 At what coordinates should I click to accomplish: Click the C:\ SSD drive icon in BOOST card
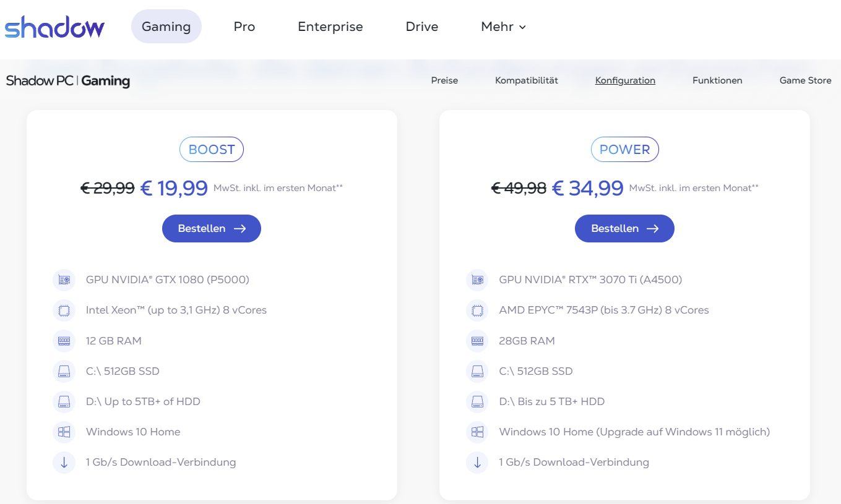tap(64, 371)
